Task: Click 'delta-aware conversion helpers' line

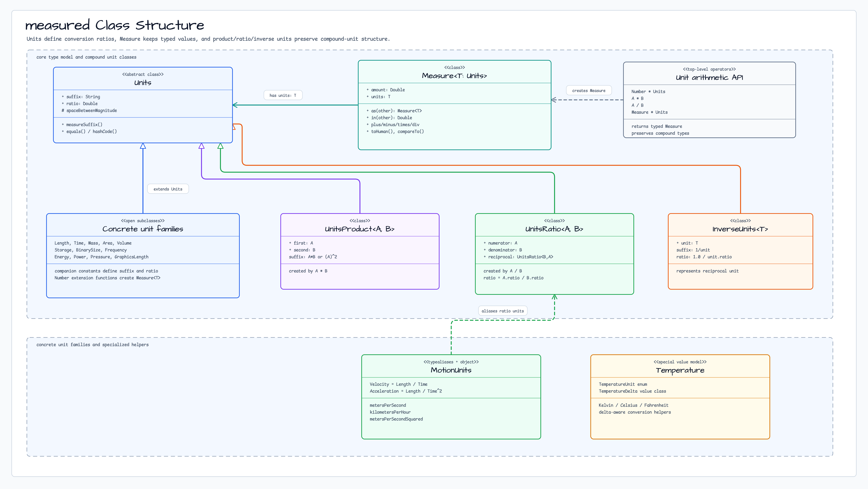Action: pos(634,412)
